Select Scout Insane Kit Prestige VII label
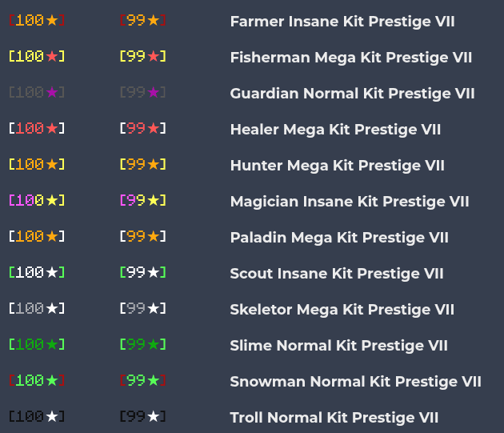The image size is (504, 433). tap(337, 274)
